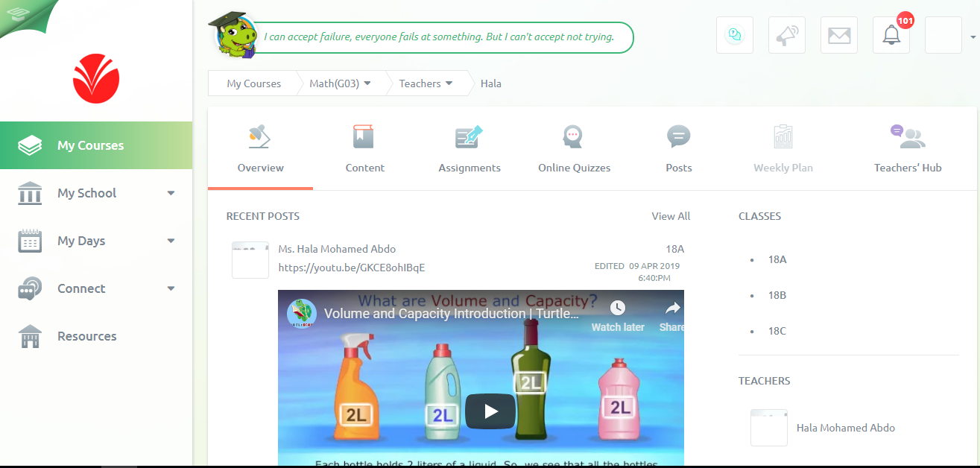Switch to the Posts tab

tap(679, 149)
